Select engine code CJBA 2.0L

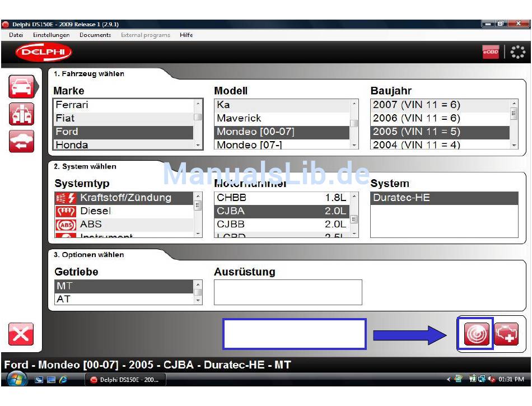[282, 212]
